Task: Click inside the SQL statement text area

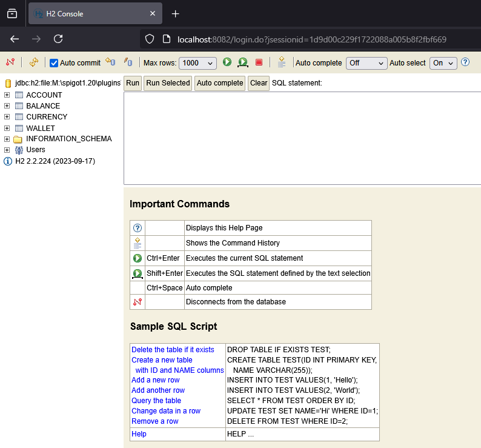Action: click(x=302, y=138)
